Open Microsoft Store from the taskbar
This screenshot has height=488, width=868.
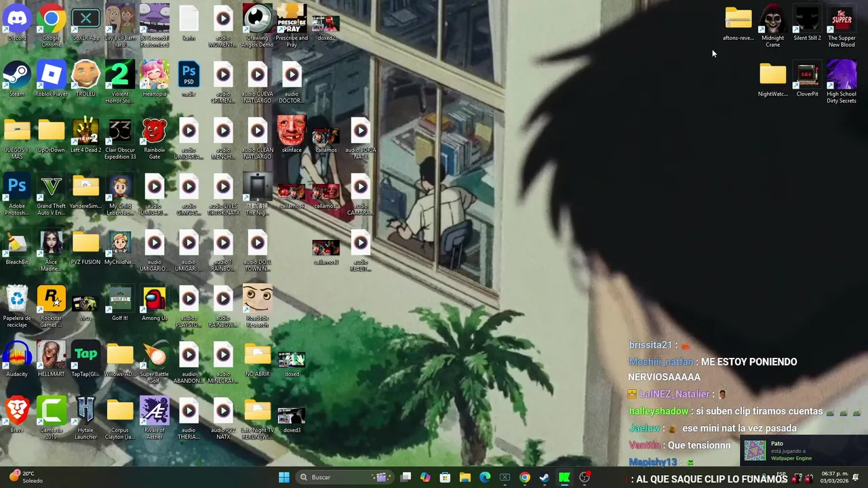click(445, 477)
